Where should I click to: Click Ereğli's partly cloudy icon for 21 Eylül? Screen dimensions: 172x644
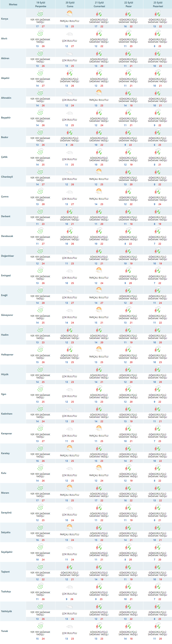point(99,290)
